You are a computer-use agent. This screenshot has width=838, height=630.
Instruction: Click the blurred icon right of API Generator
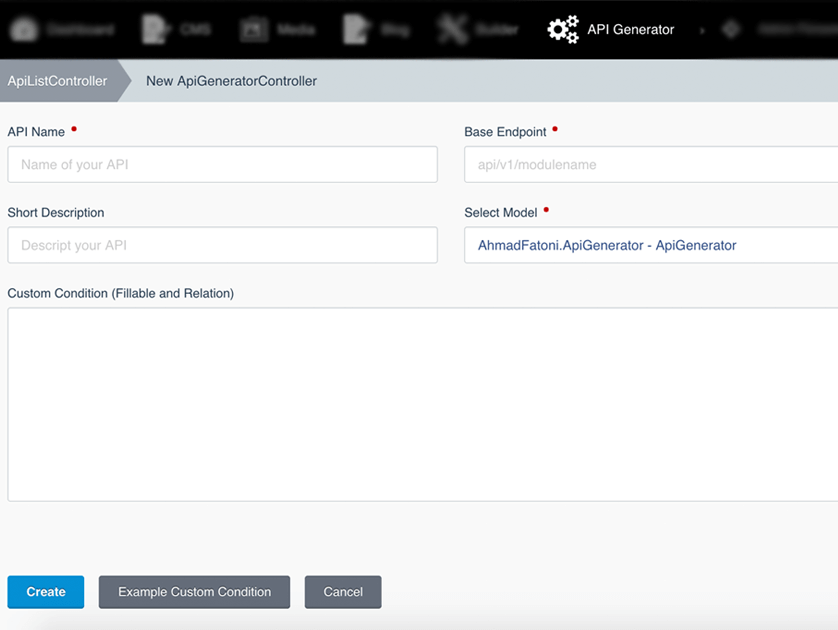pos(731,29)
